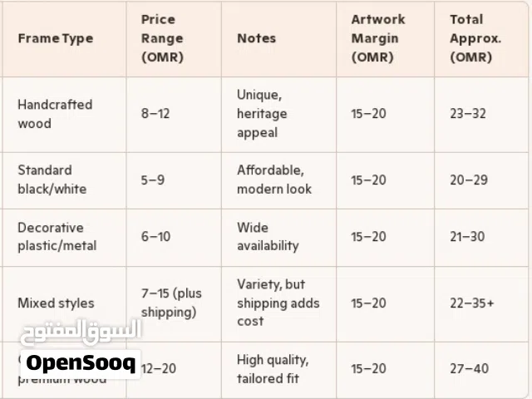Click the OpenSooq logo watermark
Viewport: 532px width, 399px height.
pos(80,362)
